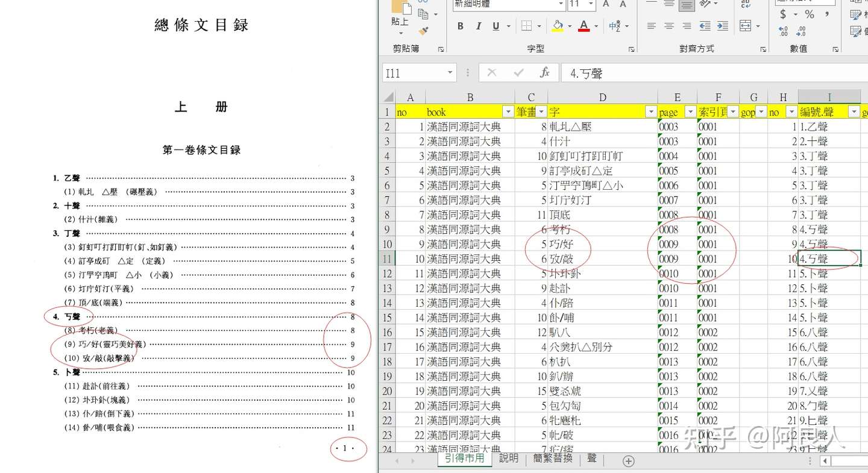This screenshot has width=868, height=473.
Task: Expand the Name Box I11 dropdown
Action: tap(450, 73)
